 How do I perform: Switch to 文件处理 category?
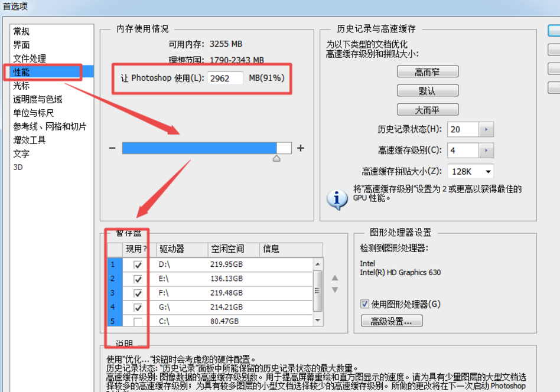(x=30, y=58)
